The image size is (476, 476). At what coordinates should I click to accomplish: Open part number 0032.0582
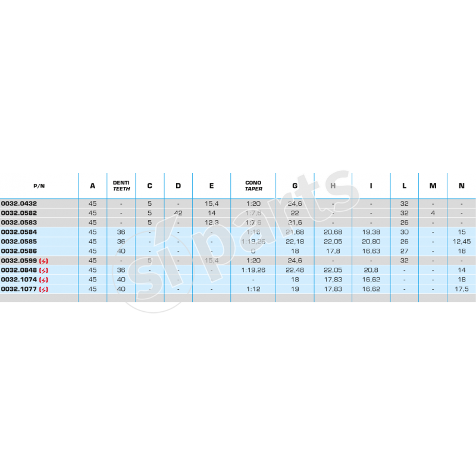pyautogui.click(x=18, y=213)
